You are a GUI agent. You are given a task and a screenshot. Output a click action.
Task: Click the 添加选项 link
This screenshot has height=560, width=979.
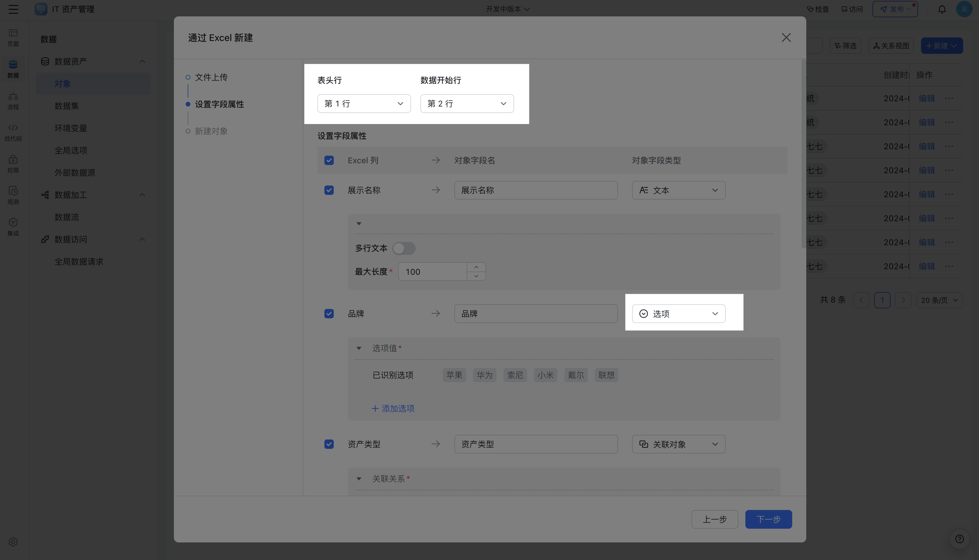click(393, 408)
